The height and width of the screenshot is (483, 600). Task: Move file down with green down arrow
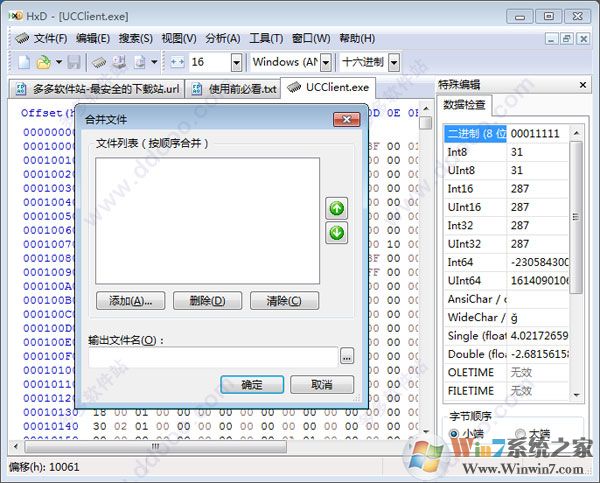(336, 233)
